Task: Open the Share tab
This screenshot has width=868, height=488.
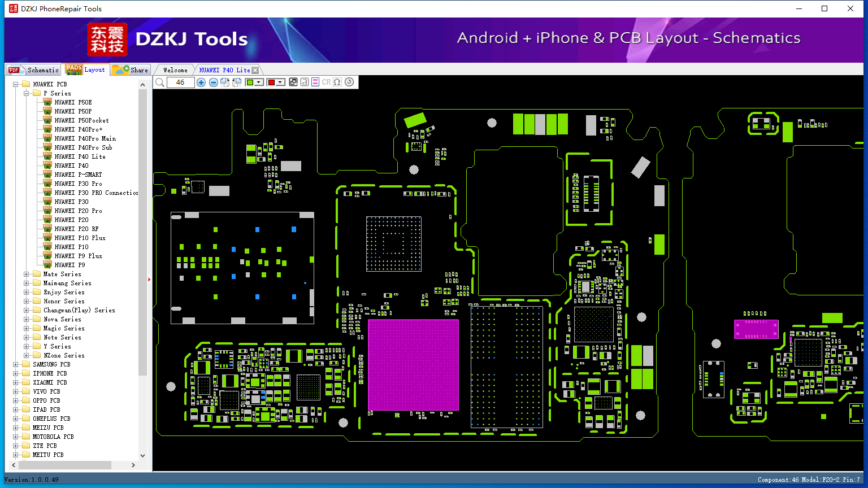Action: tap(130, 70)
